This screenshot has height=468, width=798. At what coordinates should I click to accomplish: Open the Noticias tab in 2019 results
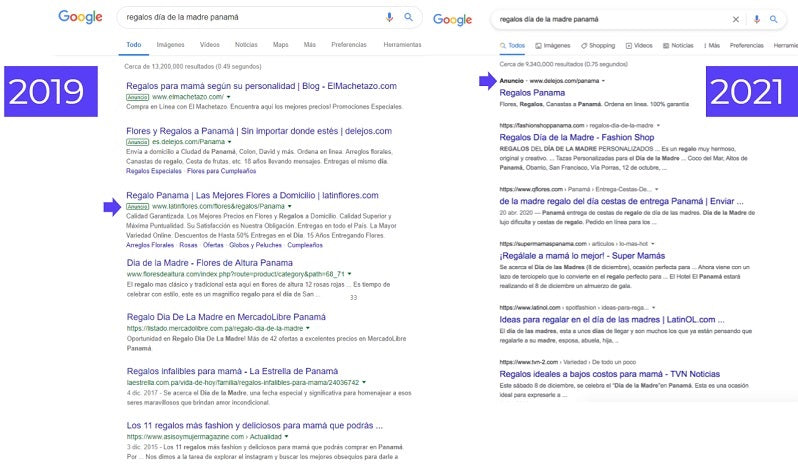pyautogui.click(x=246, y=45)
